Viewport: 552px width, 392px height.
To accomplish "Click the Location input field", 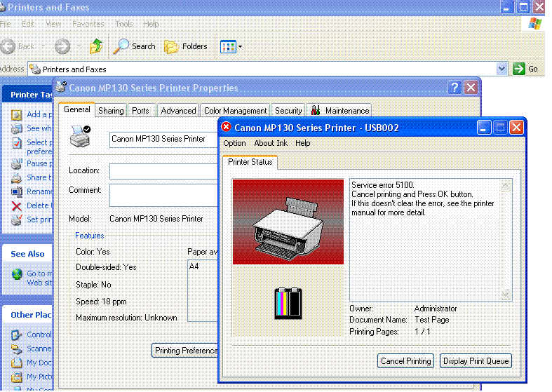I will [163, 171].
